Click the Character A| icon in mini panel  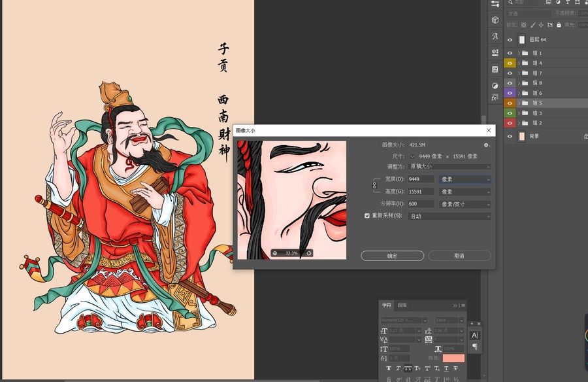point(475,336)
